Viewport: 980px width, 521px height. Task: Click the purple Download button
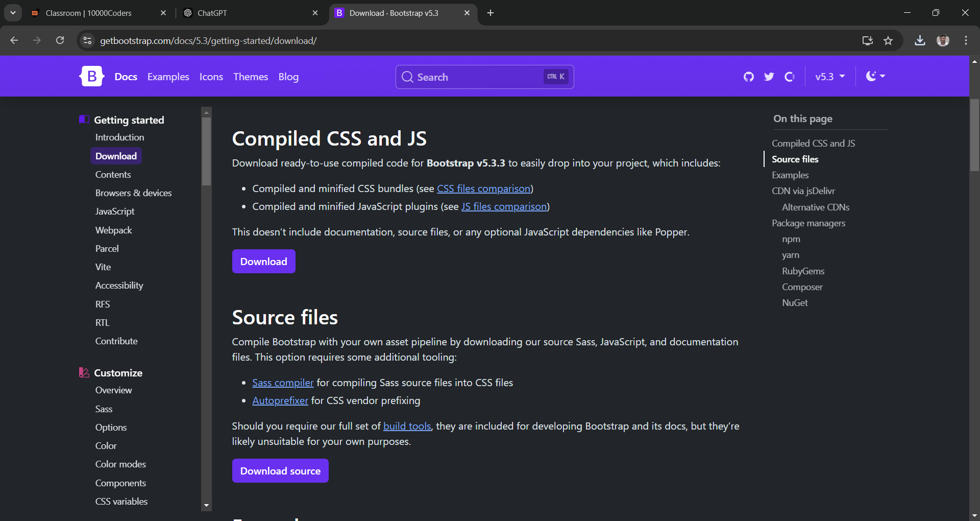[263, 262]
